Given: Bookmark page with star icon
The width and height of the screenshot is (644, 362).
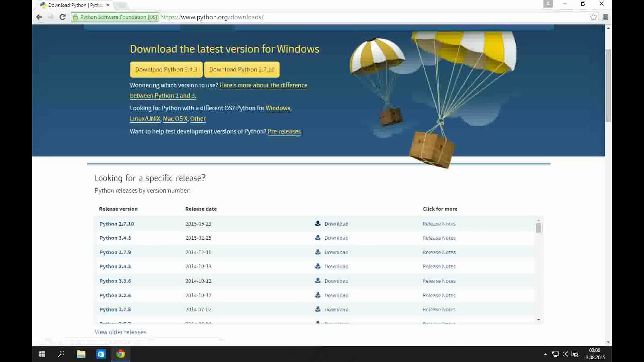Looking at the screenshot, I should 593,17.
